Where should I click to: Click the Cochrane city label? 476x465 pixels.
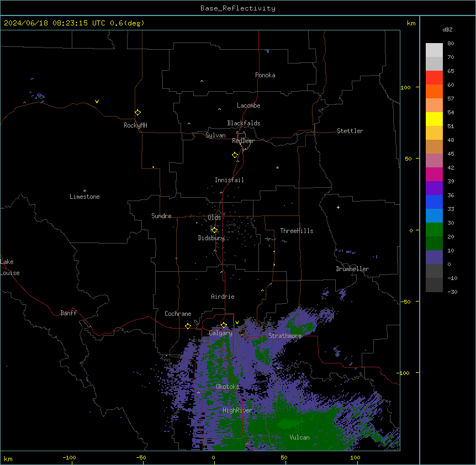(178, 314)
